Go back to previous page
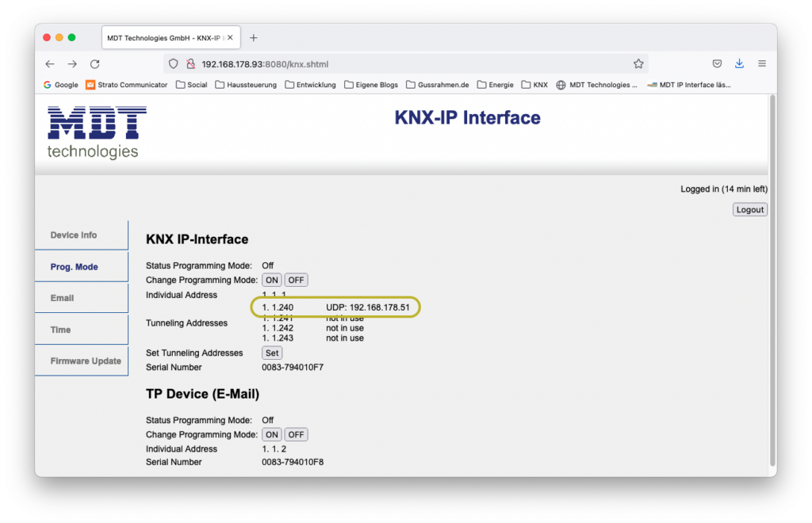Image resolution: width=812 pixels, height=523 pixels. [50, 64]
